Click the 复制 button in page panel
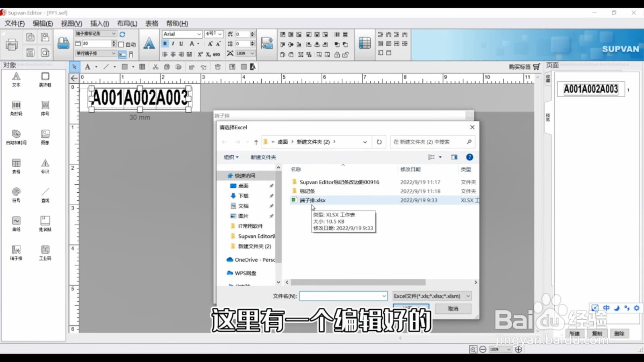This screenshot has height=362, width=644. coord(597,333)
